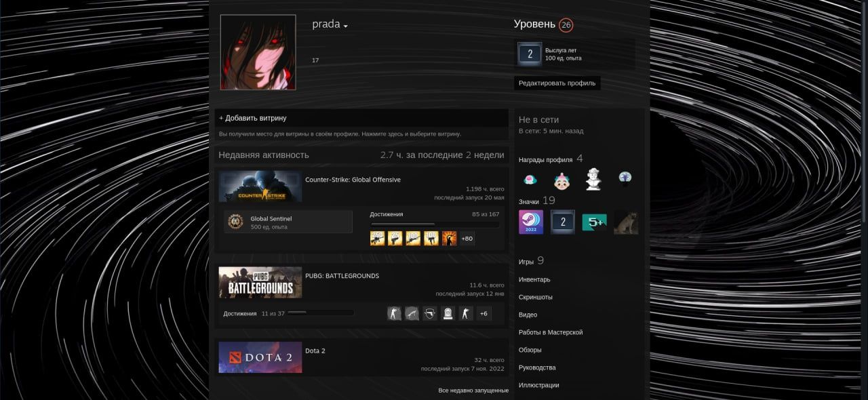Click the third CS:GO achievement icon with rifle
Image resolution: width=868 pixels, height=400 pixels.
(413, 238)
